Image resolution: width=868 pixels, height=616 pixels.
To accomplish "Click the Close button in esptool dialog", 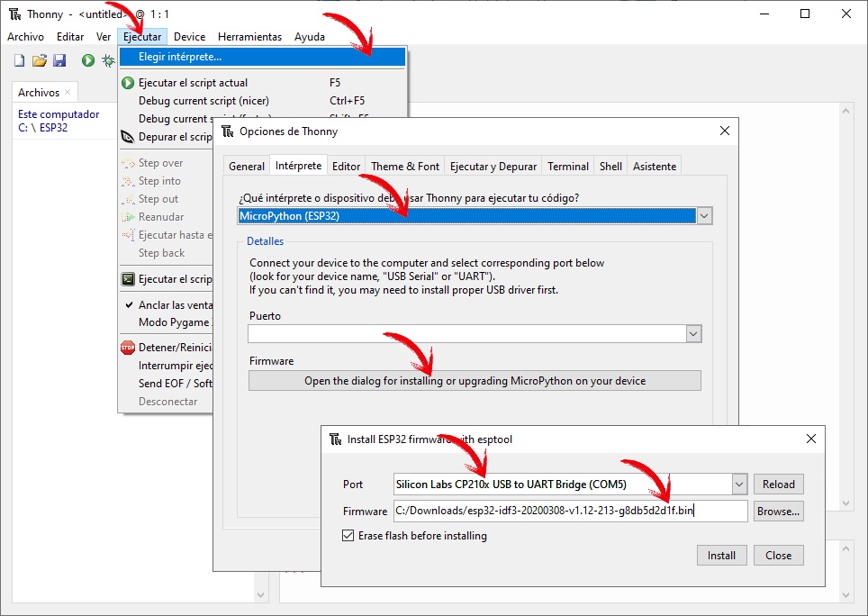I will [778, 555].
